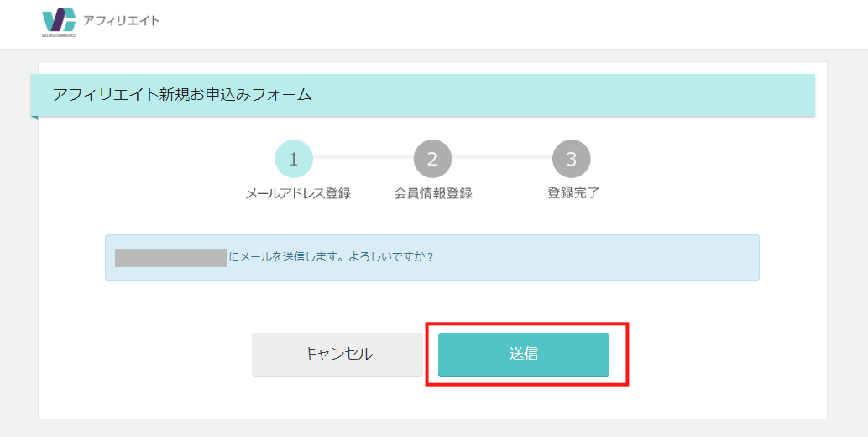The height and width of the screenshot is (437, 868).
Task: Click the 会員情報登録 step label
Action: 433,193
